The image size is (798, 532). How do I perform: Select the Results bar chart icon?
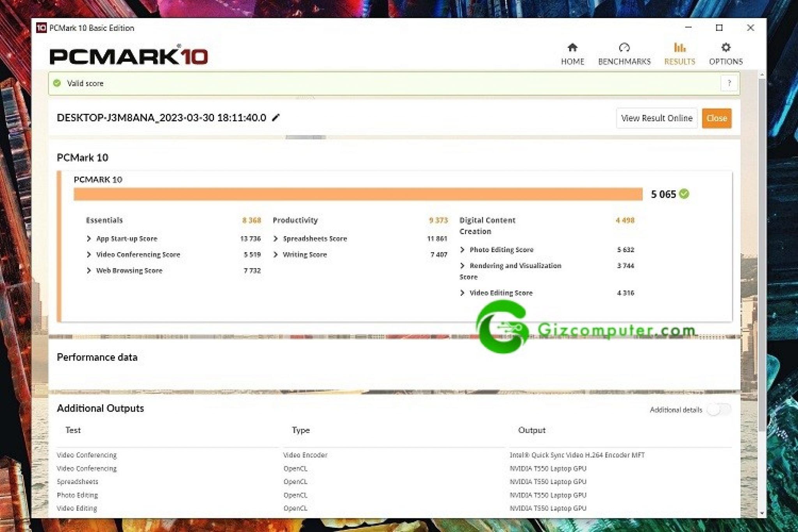[x=680, y=48]
